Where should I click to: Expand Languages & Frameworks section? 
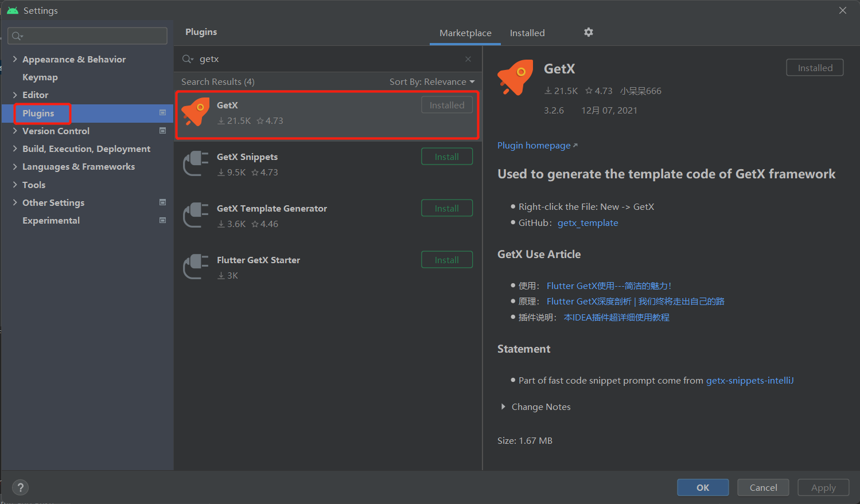point(15,166)
